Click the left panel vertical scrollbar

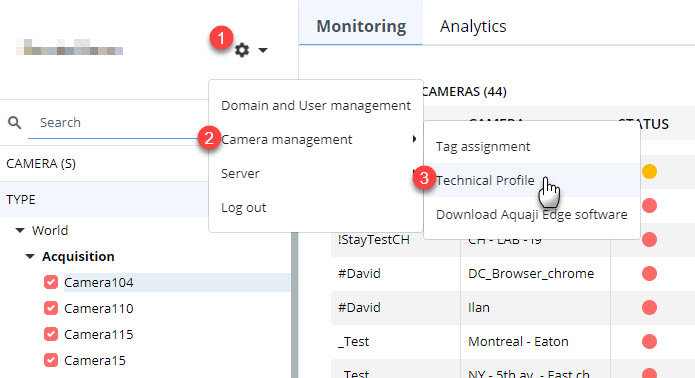295,305
